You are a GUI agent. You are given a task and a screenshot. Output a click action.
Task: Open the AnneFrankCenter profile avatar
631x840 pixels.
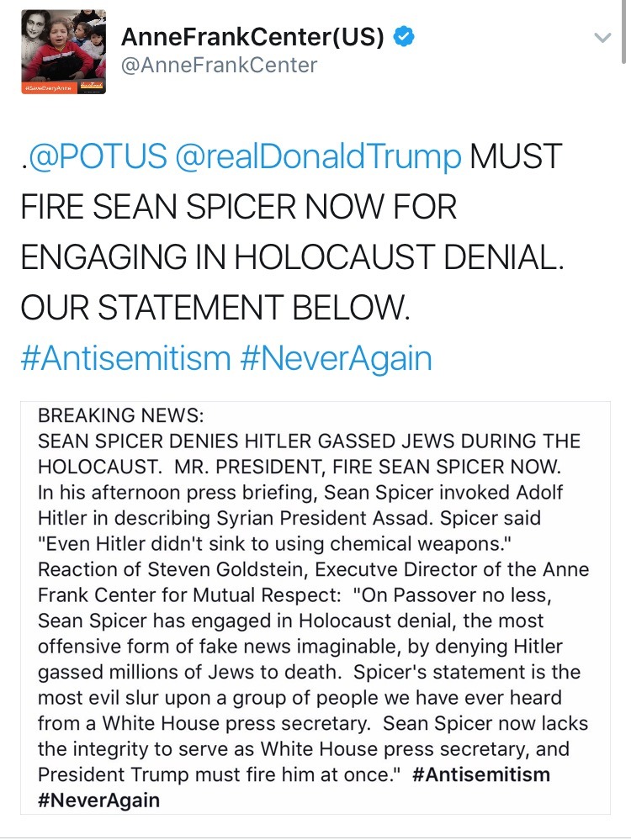click(x=64, y=50)
